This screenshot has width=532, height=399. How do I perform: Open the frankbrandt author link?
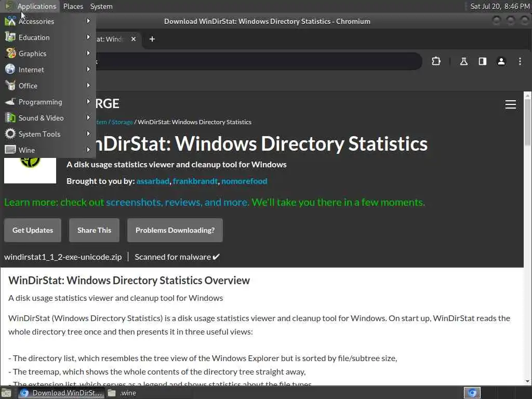coord(195,181)
